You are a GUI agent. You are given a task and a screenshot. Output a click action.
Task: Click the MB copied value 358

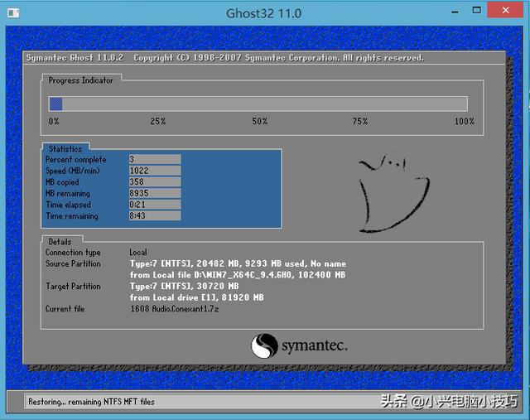coord(155,182)
